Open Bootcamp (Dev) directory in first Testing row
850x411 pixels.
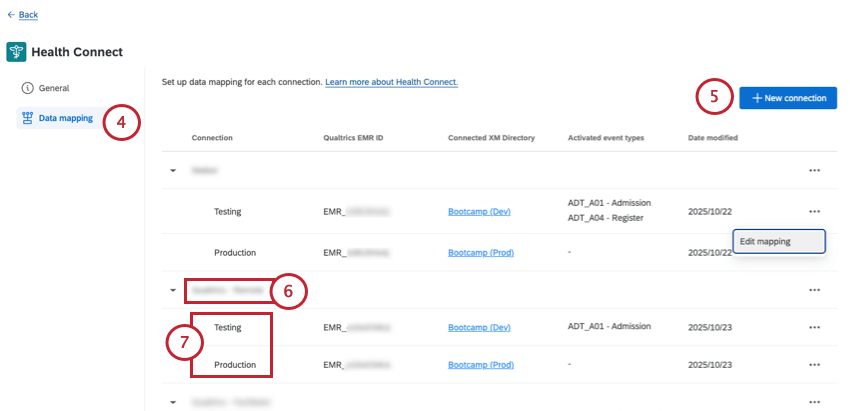[479, 211]
